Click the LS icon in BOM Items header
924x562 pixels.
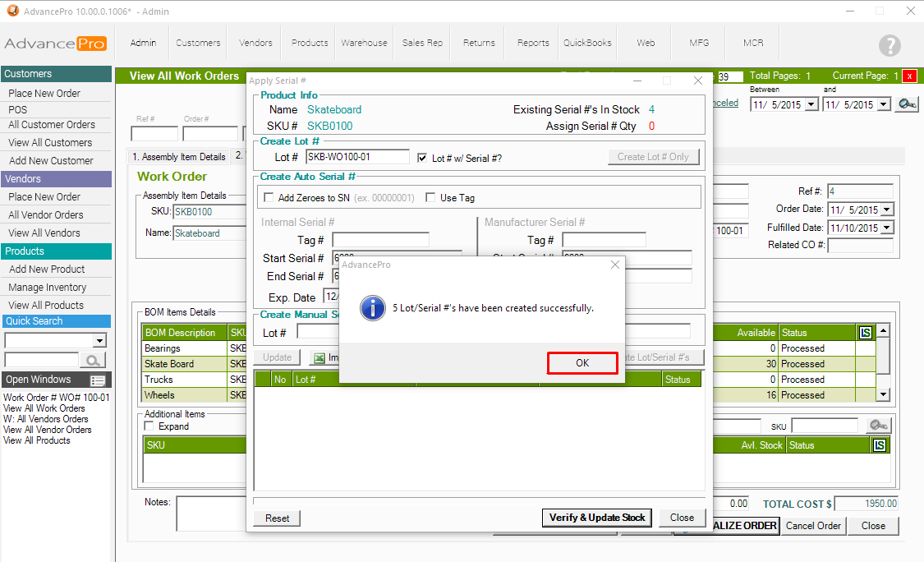coord(865,333)
